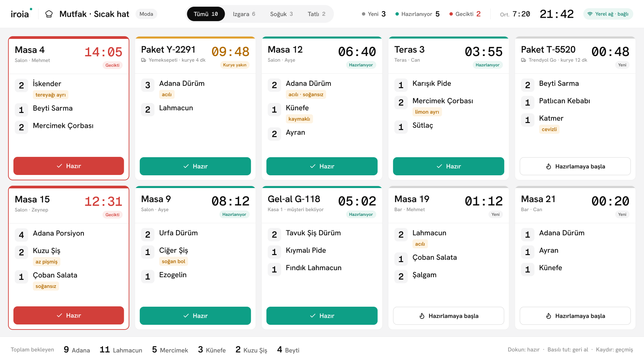Click Fındık Lahmacun on Gel-al G-118

pyautogui.click(x=314, y=268)
